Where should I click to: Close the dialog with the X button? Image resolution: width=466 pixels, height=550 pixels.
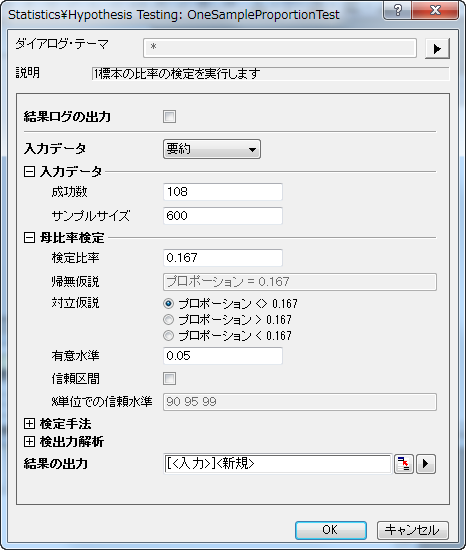click(x=435, y=10)
